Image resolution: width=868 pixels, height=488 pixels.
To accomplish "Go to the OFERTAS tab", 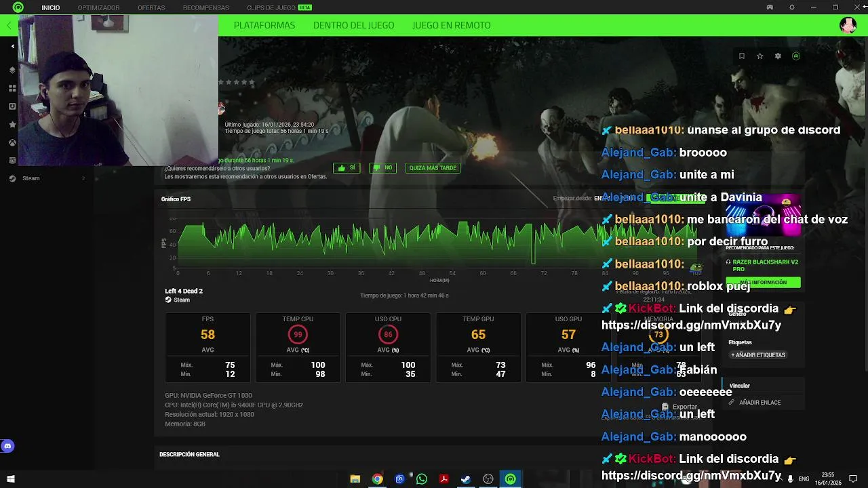I will coord(151,7).
